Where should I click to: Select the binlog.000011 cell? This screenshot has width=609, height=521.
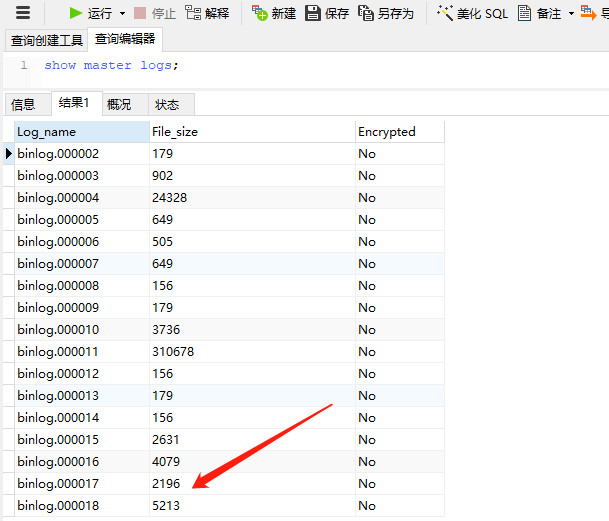pyautogui.click(x=82, y=352)
